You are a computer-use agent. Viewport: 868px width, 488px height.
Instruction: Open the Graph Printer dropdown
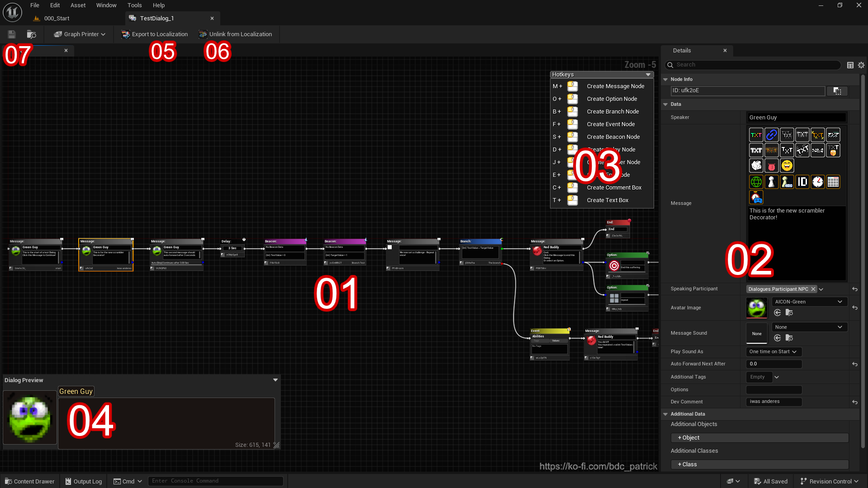click(80, 34)
